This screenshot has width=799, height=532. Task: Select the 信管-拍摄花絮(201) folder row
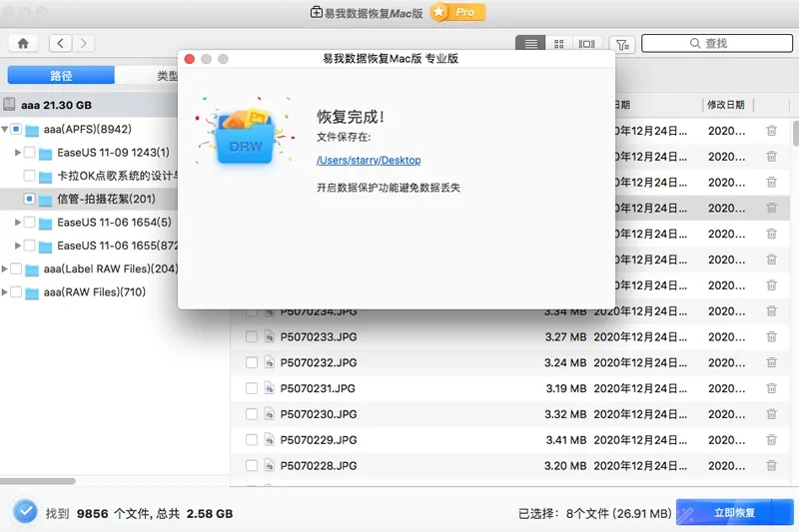click(89, 199)
